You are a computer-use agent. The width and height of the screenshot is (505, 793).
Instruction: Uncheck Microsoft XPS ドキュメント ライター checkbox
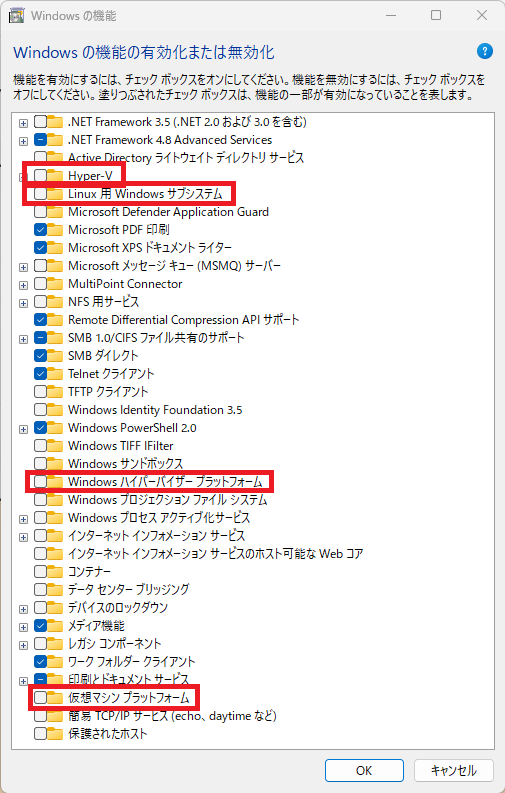pos(40,248)
